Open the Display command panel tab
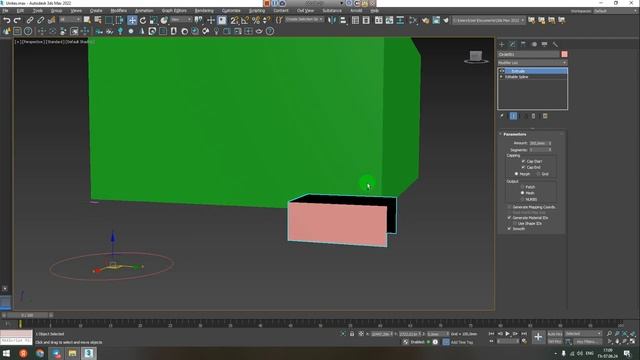 click(x=544, y=44)
